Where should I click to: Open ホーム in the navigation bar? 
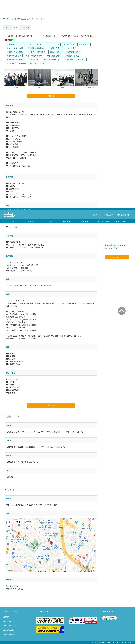(x=13, y=221)
